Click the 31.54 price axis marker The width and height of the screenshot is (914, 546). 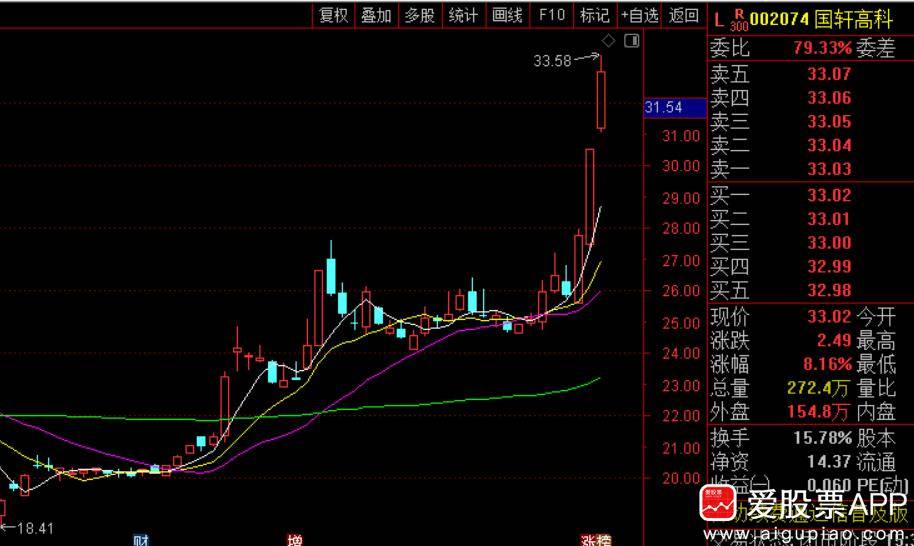point(674,107)
